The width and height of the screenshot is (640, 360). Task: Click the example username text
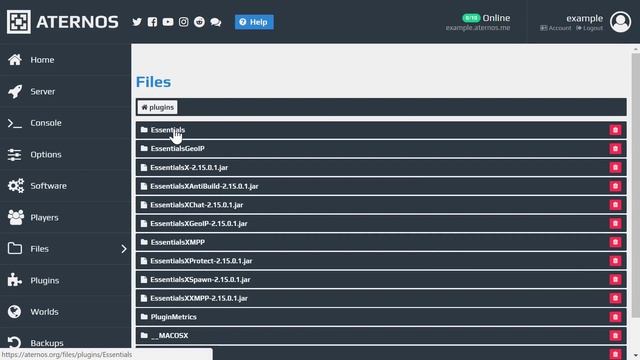coord(584,18)
